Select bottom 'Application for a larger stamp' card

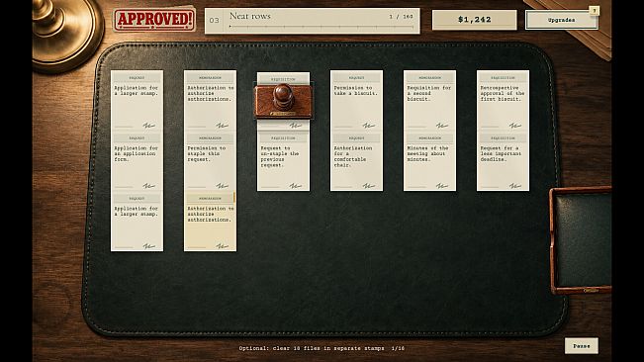[x=137, y=222]
